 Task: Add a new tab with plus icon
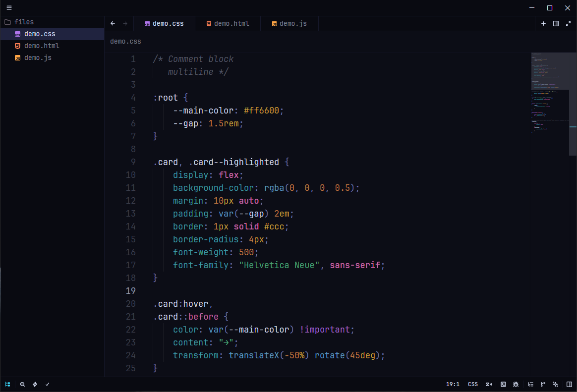click(543, 23)
